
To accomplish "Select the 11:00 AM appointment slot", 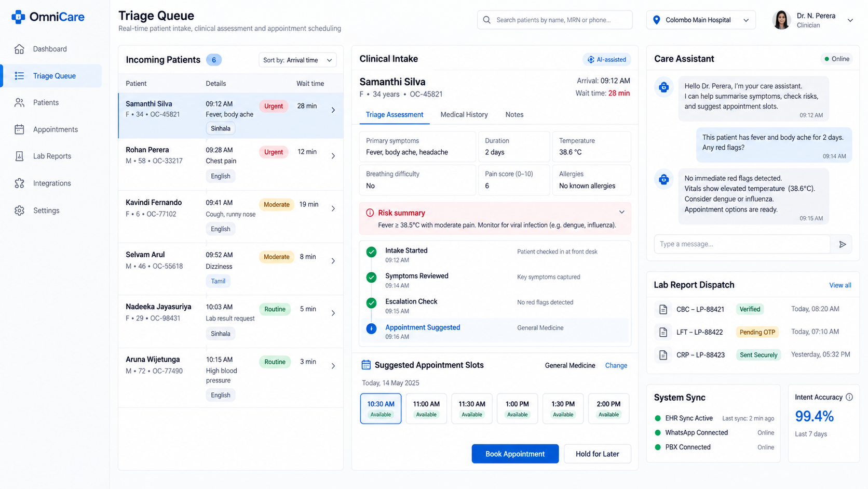I will [x=426, y=408].
